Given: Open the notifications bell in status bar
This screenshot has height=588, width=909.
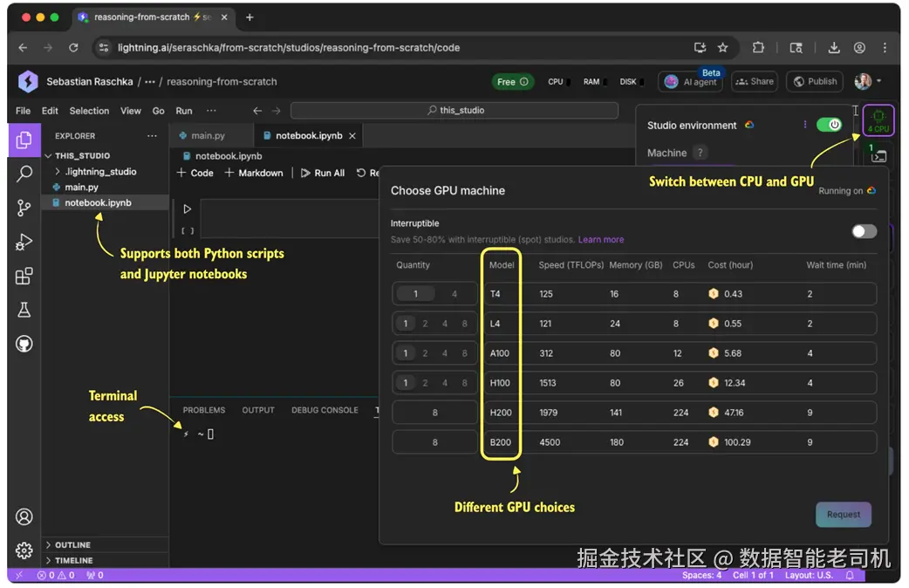Looking at the screenshot, I should point(850,575).
